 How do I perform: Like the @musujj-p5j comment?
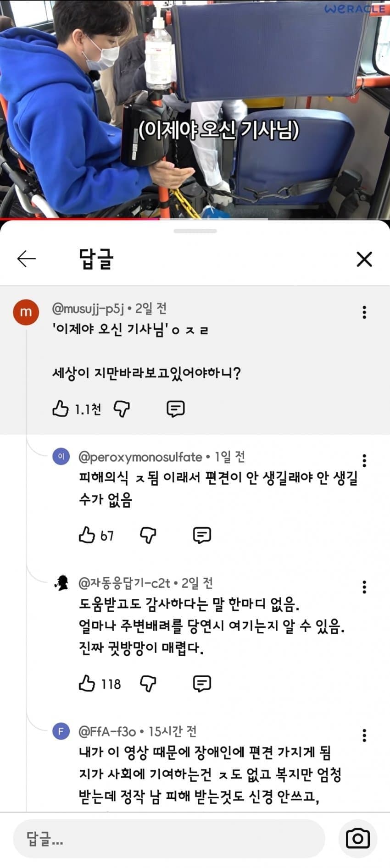click(x=60, y=408)
